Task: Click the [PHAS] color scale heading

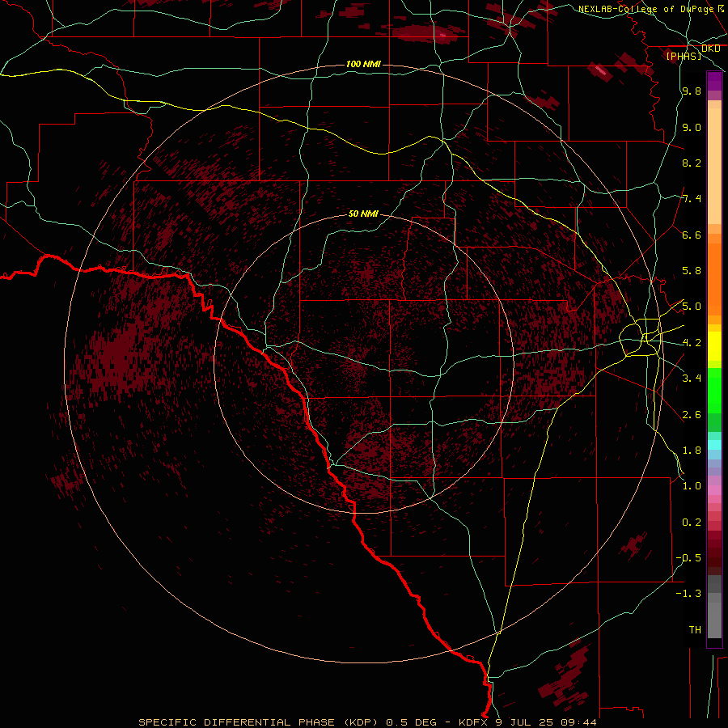Action: tap(684, 56)
